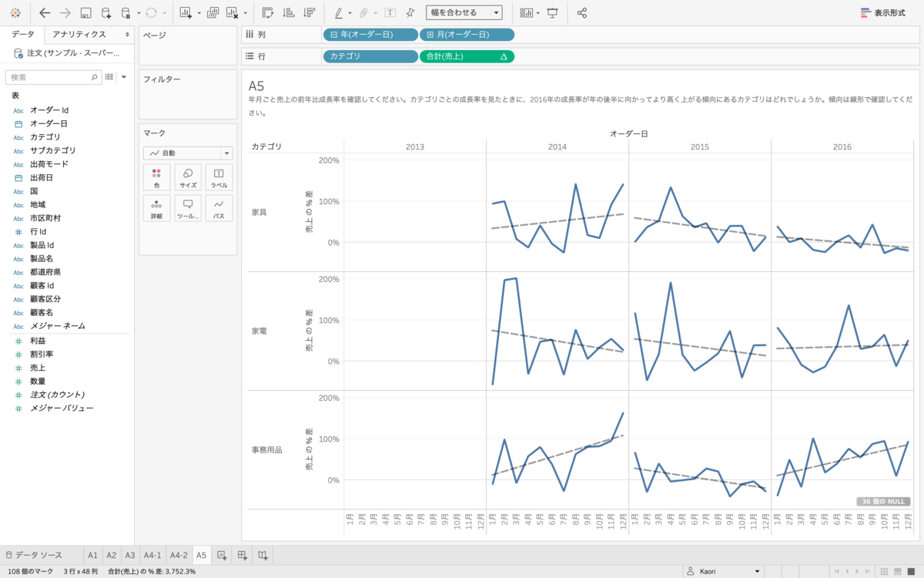
Task: Toggle mark labels with the T icon
Action: 390,12
